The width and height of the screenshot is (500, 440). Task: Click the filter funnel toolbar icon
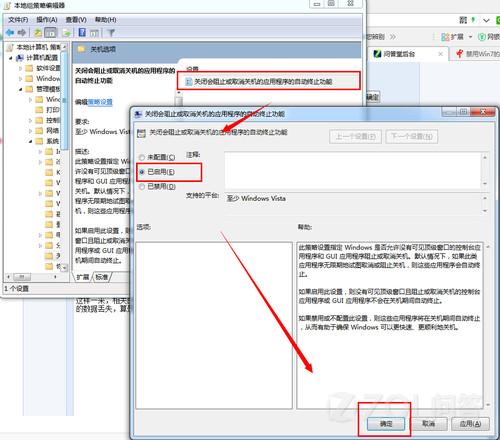pos(111,33)
